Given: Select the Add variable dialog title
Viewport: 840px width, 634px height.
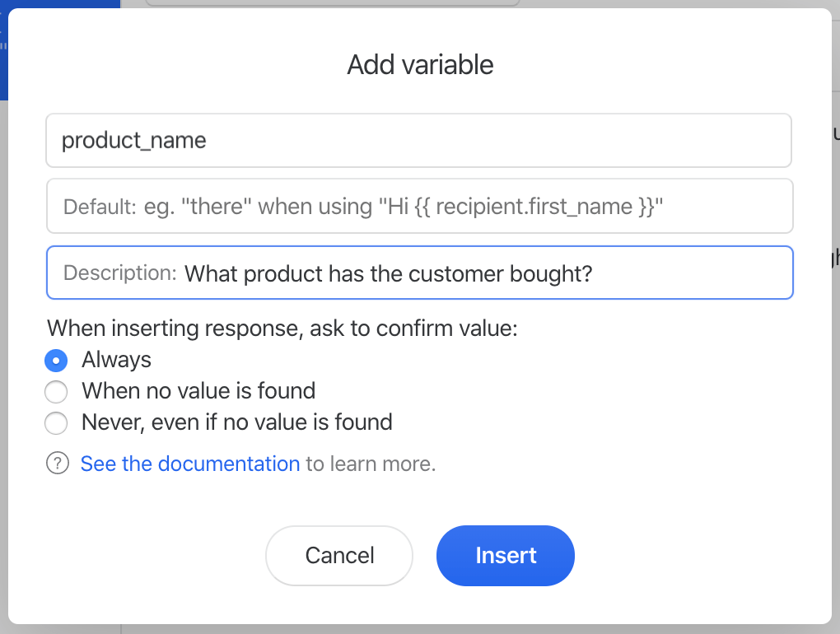Looking at the screenshot, I should pyautogui.click(x=419, y=64).
